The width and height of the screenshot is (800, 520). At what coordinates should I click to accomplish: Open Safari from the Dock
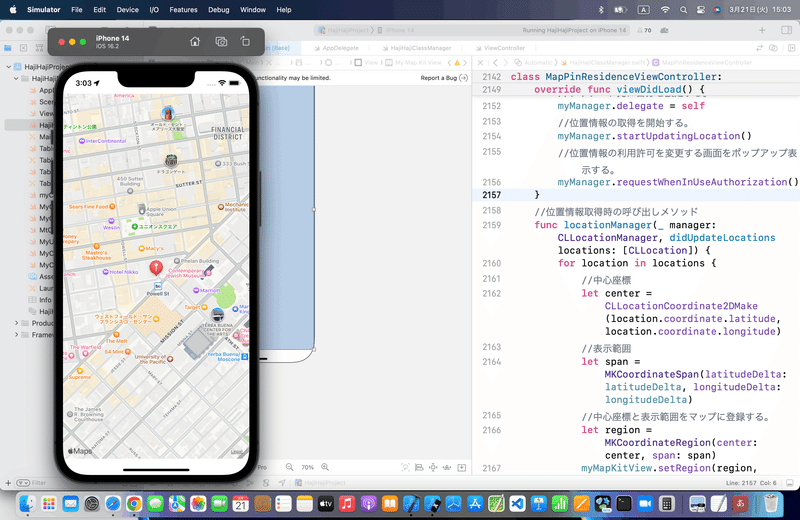tap(113, 504)
